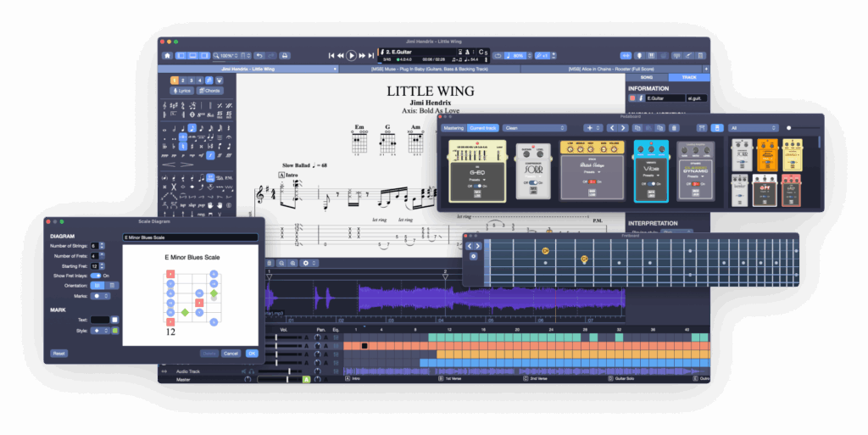Edit the E.Guitar track name field

tap(665, 98)
